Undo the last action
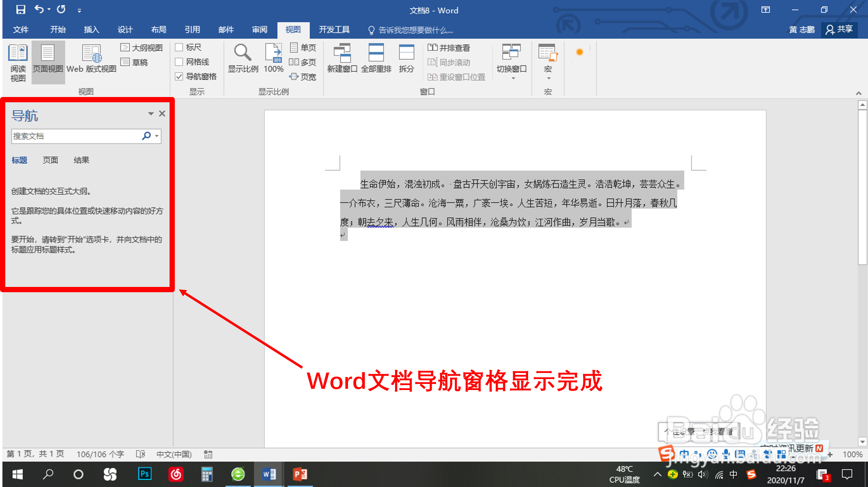The image size is (868, 487). click(39, 9)
